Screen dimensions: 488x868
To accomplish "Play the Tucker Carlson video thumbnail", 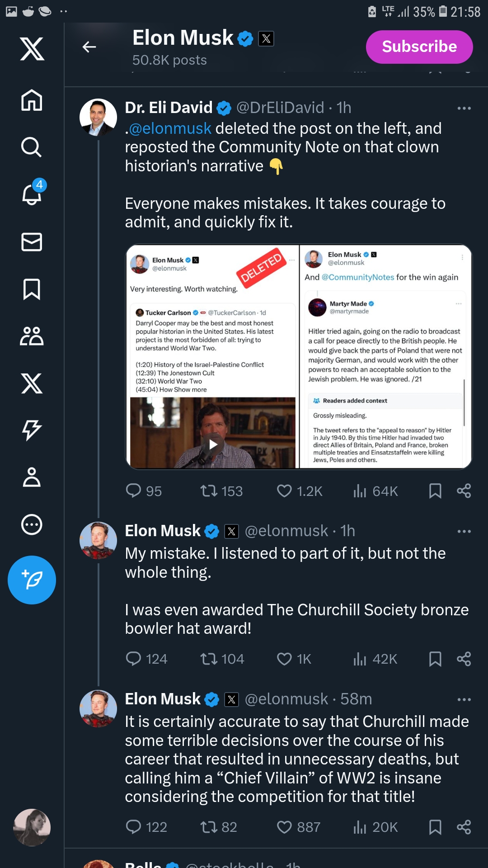I will pos(213,445).
